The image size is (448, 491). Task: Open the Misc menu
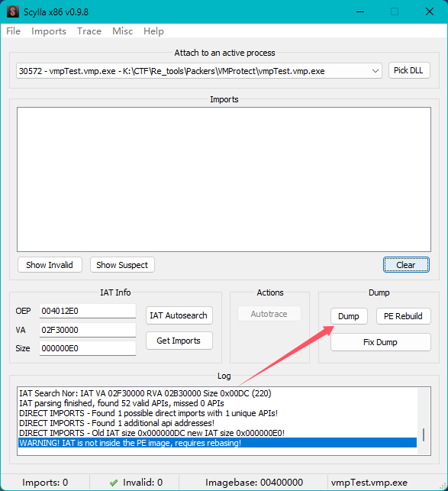click(122, 31)
